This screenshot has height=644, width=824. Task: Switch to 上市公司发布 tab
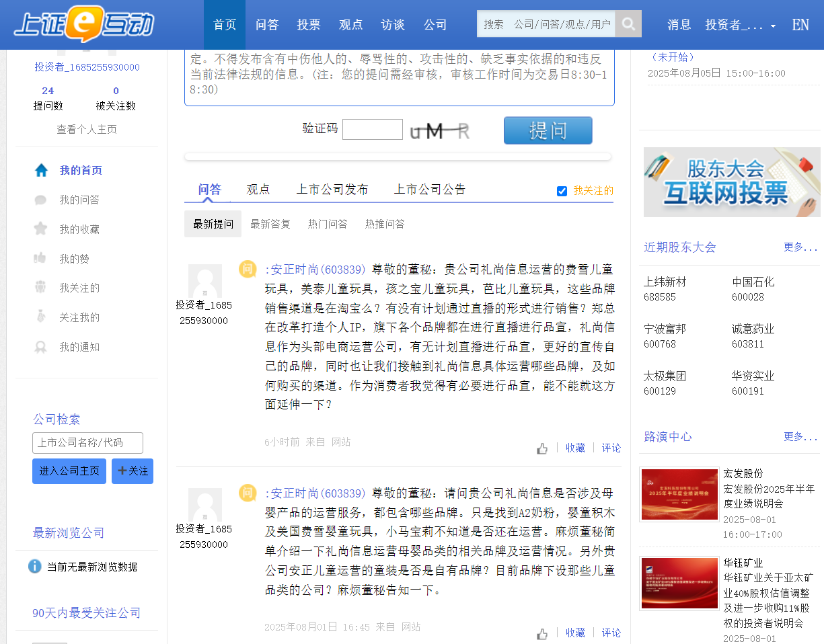pos(332,190)
